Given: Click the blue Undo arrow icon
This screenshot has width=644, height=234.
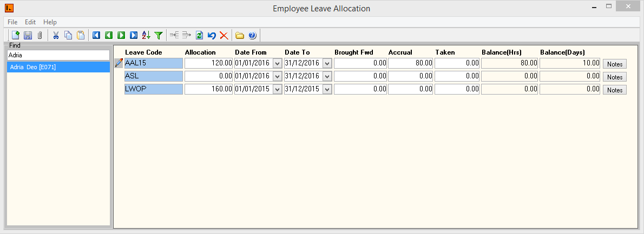Looking at the screenshot, I should (212, 35).
